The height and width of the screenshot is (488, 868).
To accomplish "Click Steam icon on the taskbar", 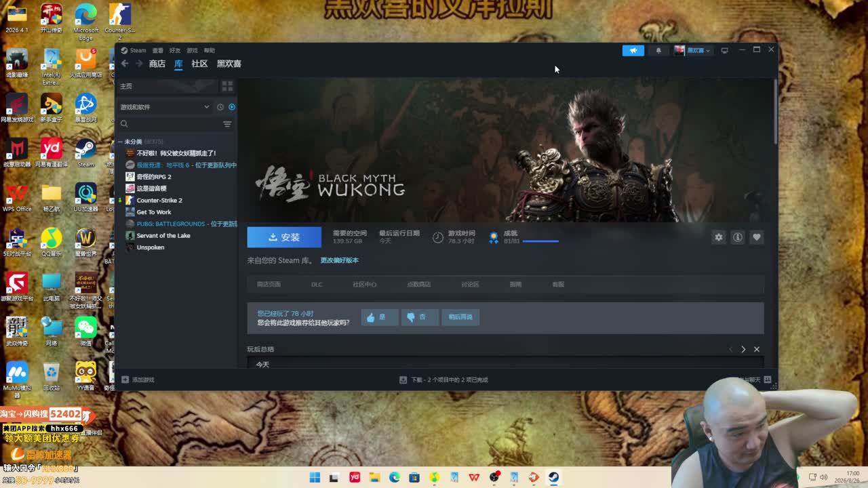I will pyautogui.click(x=553, y=478).
